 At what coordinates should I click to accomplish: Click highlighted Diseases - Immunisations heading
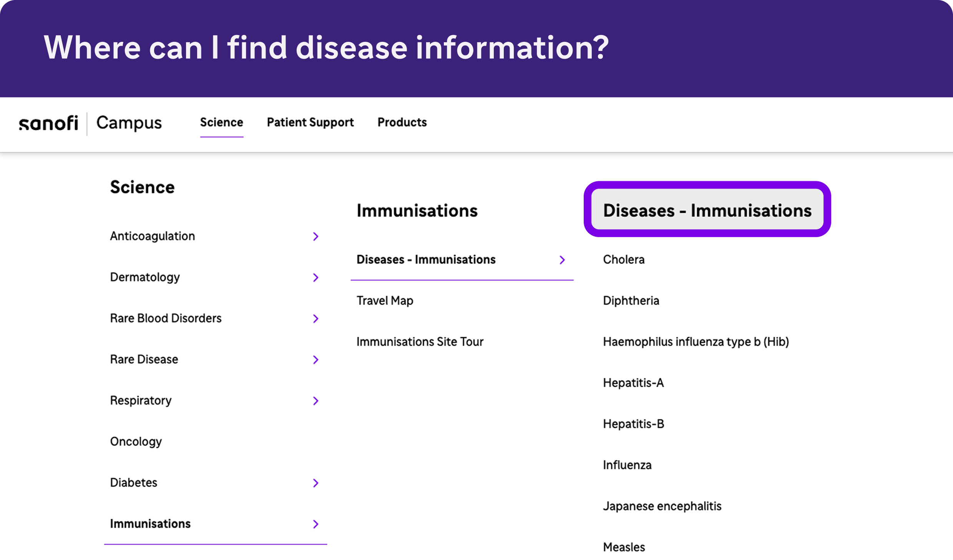click(707, 210)
